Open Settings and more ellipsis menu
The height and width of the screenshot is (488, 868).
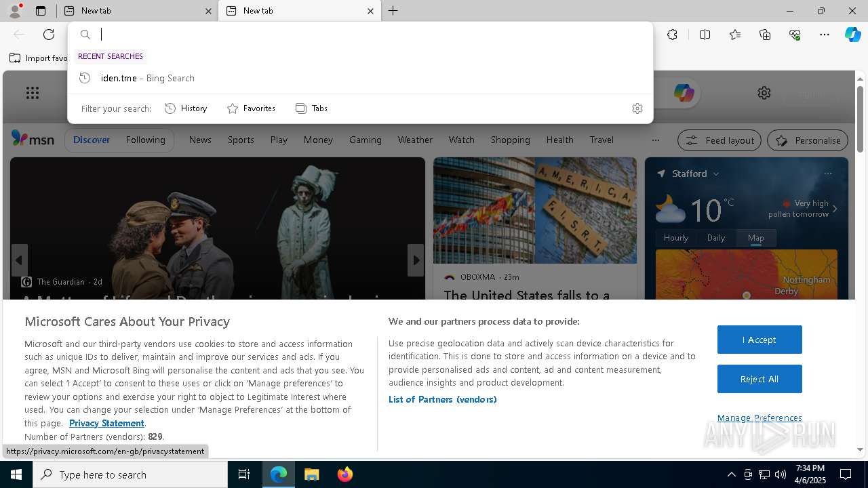[825, 35]
